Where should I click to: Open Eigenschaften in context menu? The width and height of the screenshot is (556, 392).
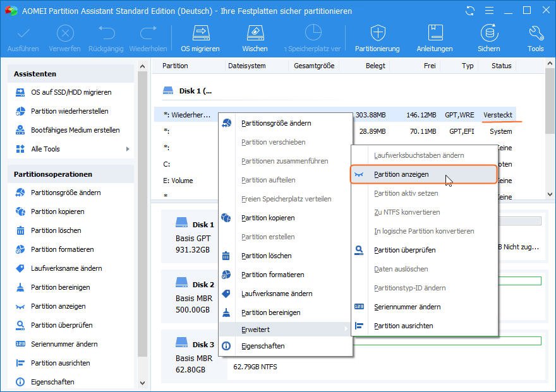tap(286, 346)
